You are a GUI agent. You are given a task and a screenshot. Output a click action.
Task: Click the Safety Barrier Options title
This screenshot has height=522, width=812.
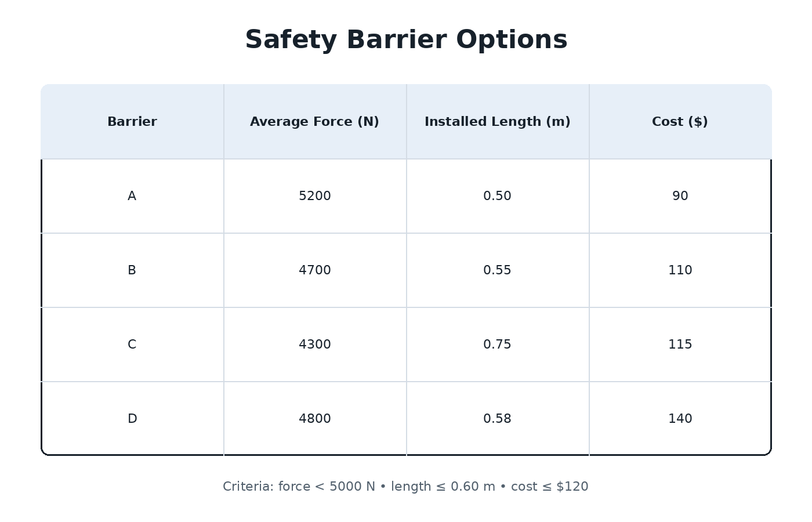[x=406, y=40]
